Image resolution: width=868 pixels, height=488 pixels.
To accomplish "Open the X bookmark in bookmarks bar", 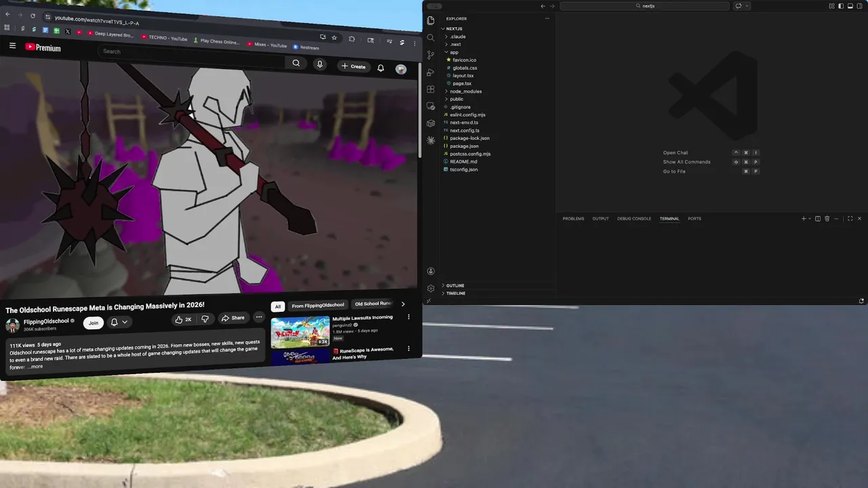I will [67, 31].
